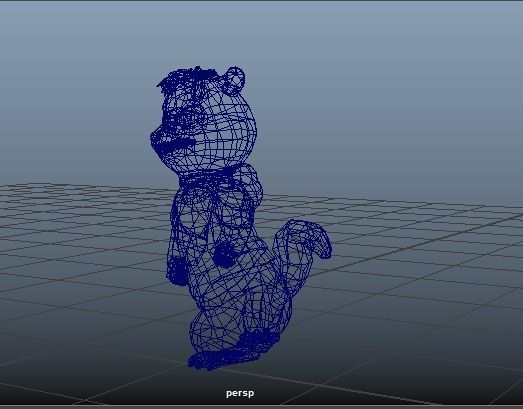Click the persp camera label
This screenshot has width=523, height=409.
pyautogui.click(x=240, y=393)
